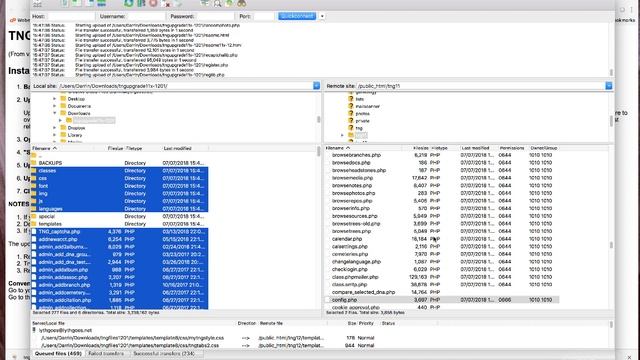The width and height of the screenshot is (640, 360).
Task: Expand the Desktop folder in local tree
Action: click(55, 99)
